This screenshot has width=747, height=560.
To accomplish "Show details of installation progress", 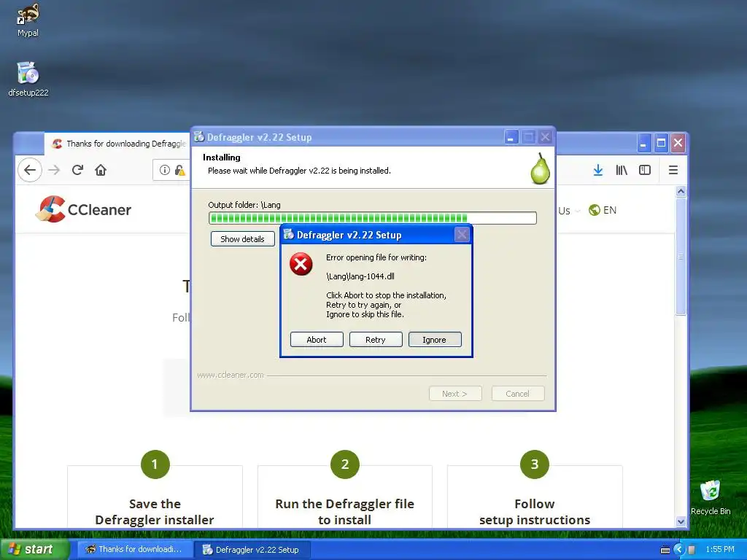I will 242,239.
